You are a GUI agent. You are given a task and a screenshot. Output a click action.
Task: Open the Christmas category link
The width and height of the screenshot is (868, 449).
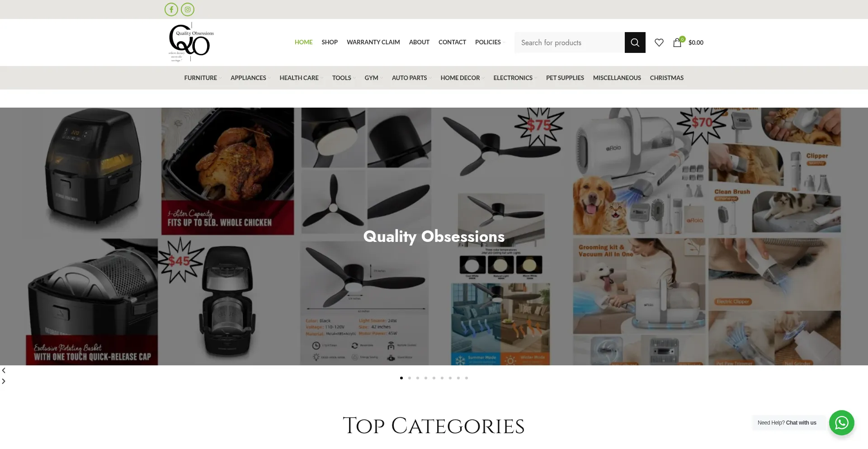pos(666,78)
